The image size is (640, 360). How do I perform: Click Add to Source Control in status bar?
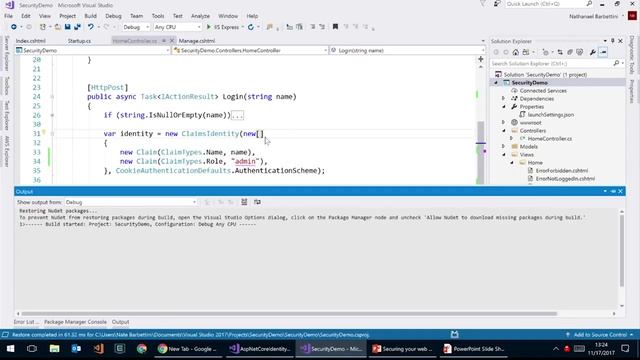[600, 335]
